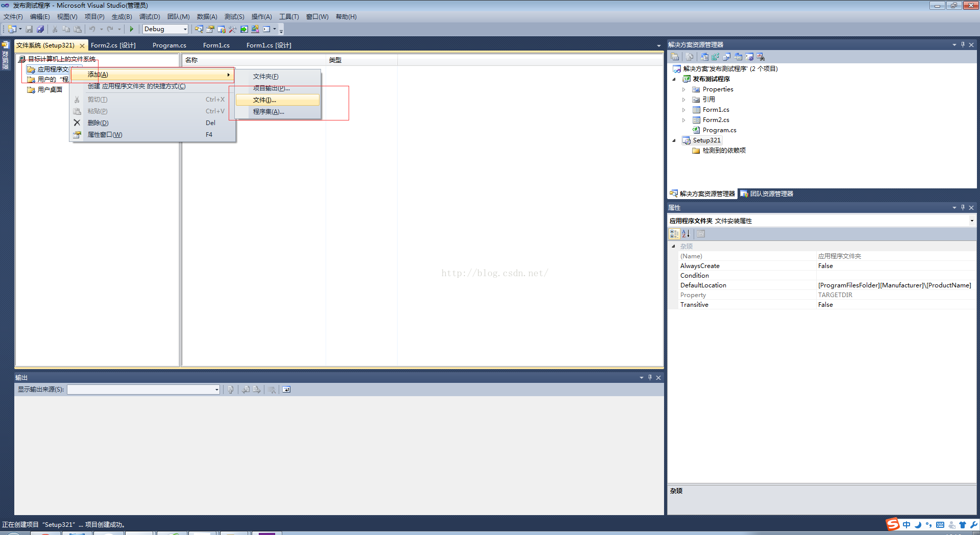The height and width of the screenshot is (535, 980).
Task: Select 检测到的依赖项 folder in Solution Explorer
Action: pyautogui.click(x=724, y=151)
